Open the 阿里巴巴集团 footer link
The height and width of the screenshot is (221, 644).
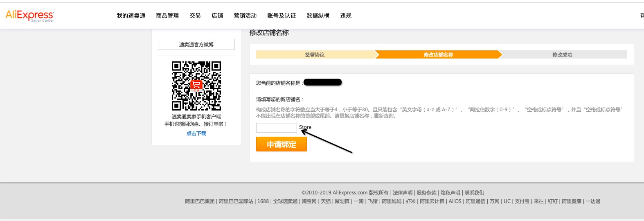(x=200, y=201)
